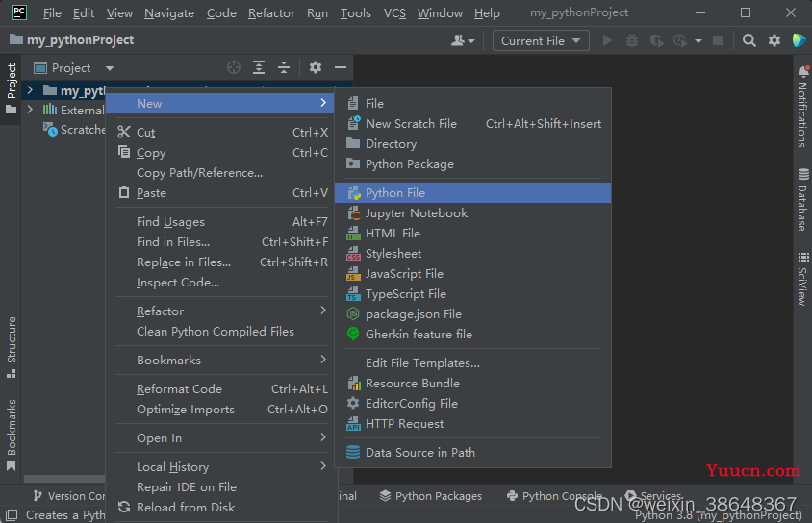The width and height of the screenshot is (812, 523).
Task: Expand the my_pythonProject tree node
Action: [30, 90]
